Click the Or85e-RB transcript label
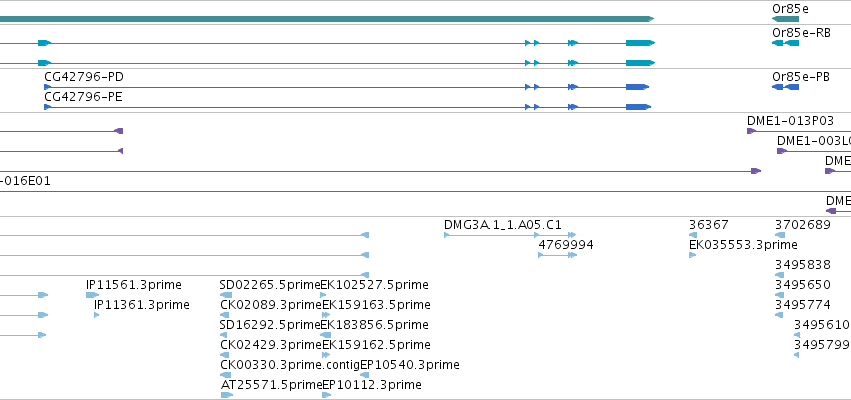Image resolution: width=851 pixels, height=400 pixels. click(801, 32)
